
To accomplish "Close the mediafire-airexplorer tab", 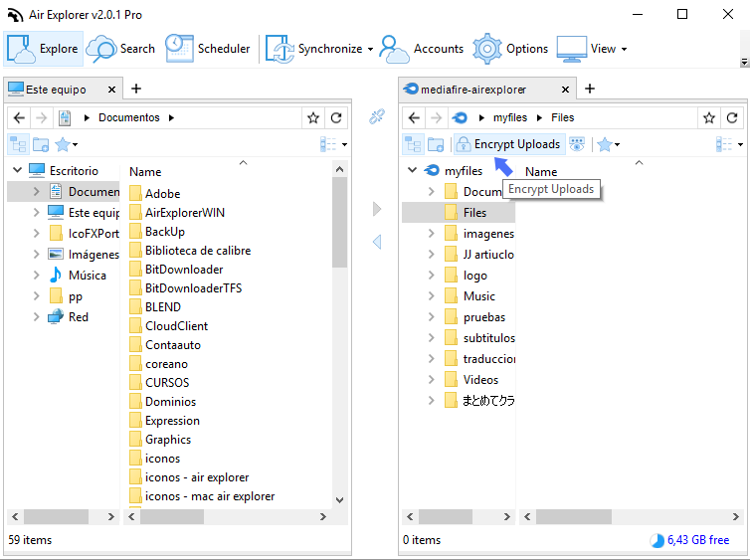I will point(565,90).
